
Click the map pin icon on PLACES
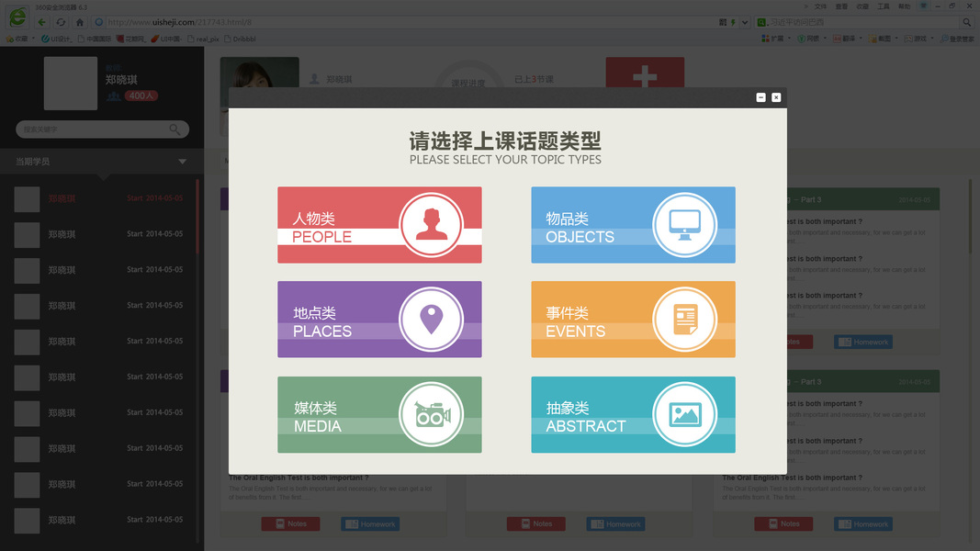432,320
